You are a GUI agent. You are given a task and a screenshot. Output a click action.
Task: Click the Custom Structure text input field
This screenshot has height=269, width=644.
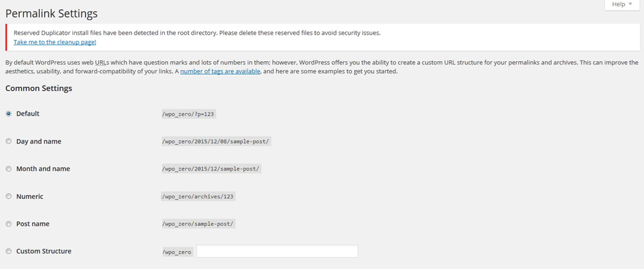pos(277,252)
